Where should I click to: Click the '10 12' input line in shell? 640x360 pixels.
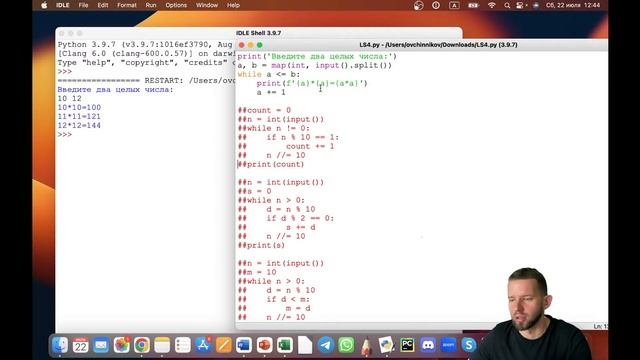[69, 98]
